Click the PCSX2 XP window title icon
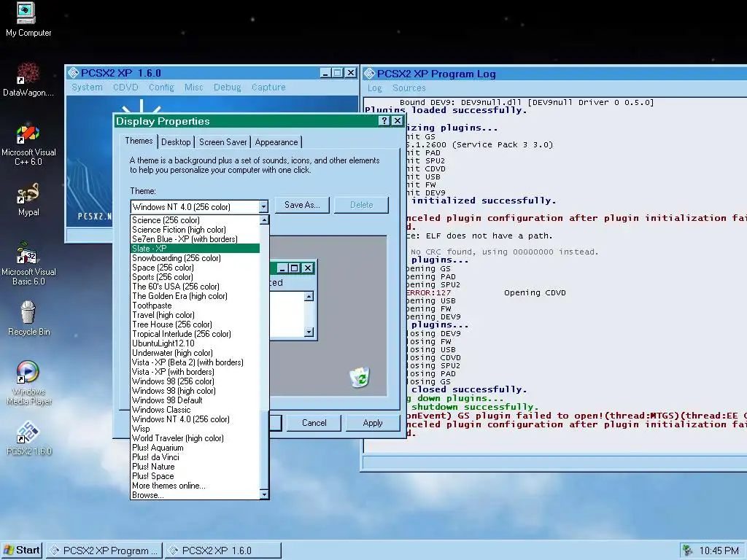Screen dimensions: 747x560 point(73,73)
